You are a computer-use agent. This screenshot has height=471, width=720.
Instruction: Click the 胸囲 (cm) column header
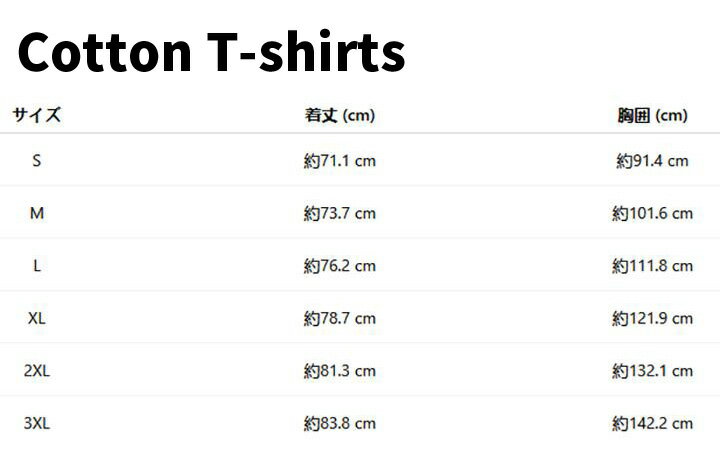pyautogui.click(x=652, y=115)
